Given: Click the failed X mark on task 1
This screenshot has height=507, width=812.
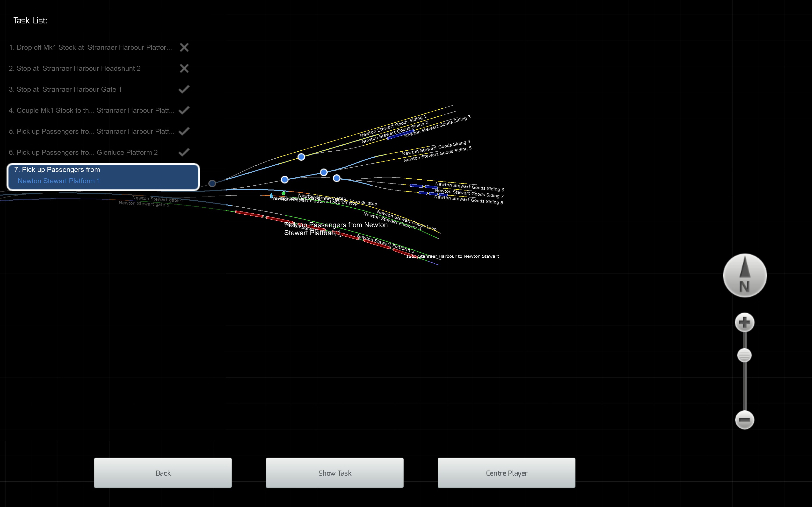Looking at the screenshot, I should pos(184,47).
